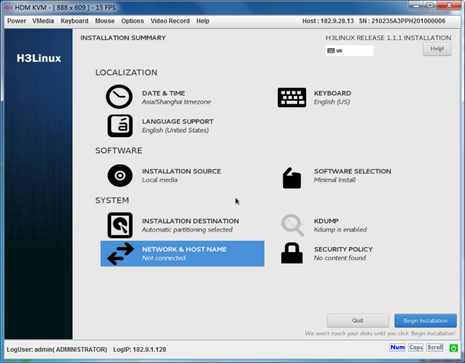Click the Begin Installation button
465x363 pixels.
point(425,321)
